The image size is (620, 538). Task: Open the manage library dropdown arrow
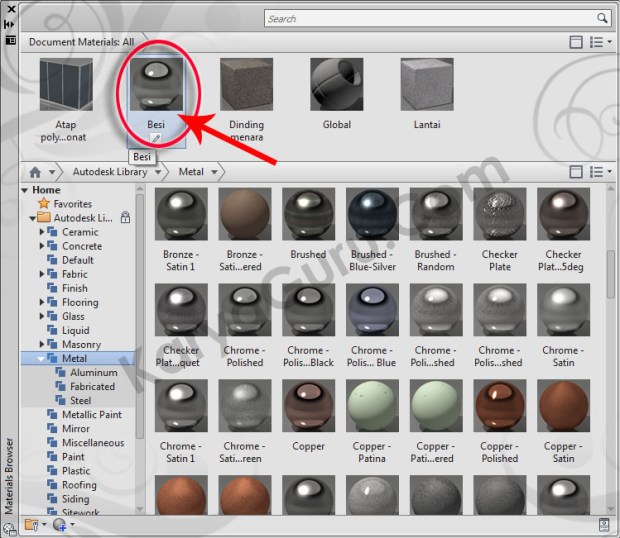(x=44, y=525)
